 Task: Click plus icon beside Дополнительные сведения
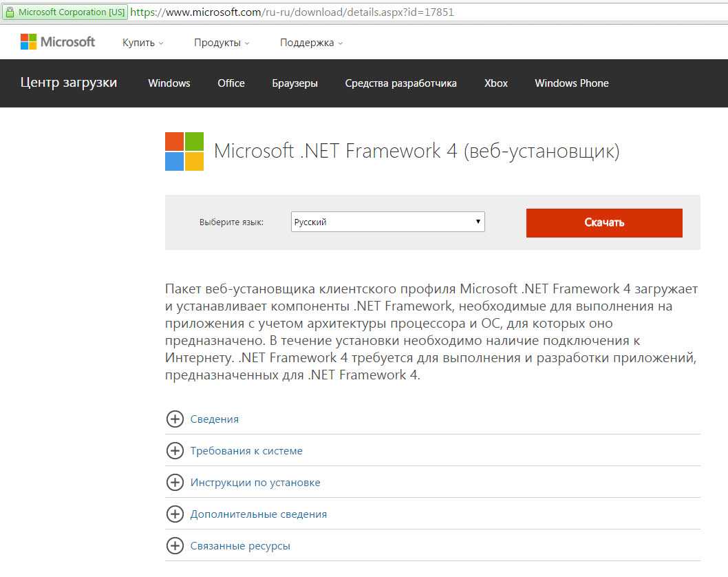pos(175,514)
